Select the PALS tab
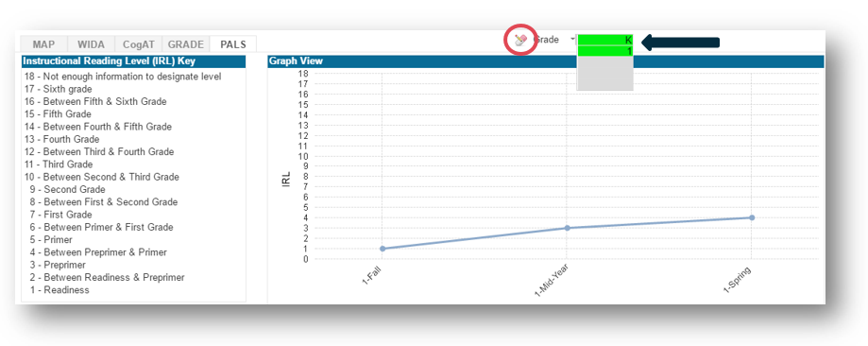Image resolution: width=868 pixels, height=346 pixels. [233, 44]
